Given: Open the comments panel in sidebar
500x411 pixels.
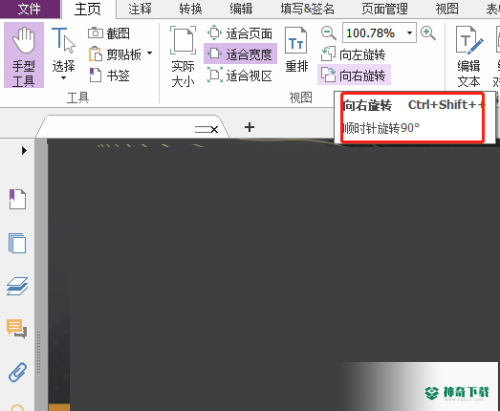Looking at the screenshot, I should pyautogui.click(x=17, y=328).
